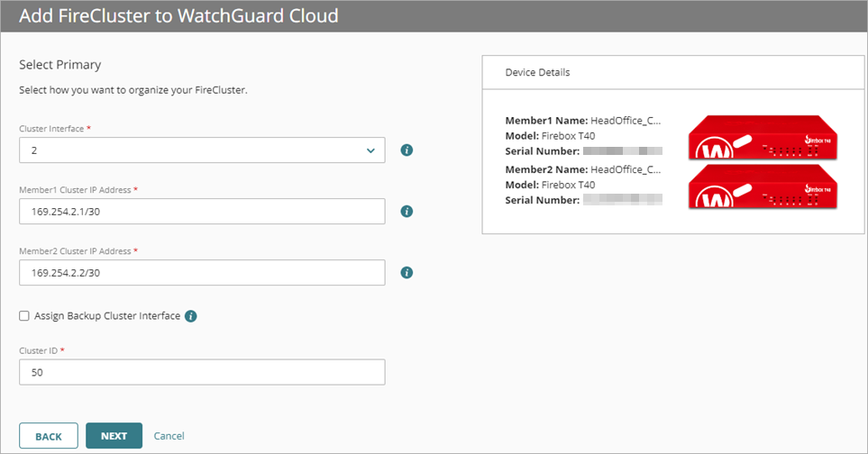Proceed with the NEXT button
The width and height of the screenshot is (868, 454).
(114, 436)
